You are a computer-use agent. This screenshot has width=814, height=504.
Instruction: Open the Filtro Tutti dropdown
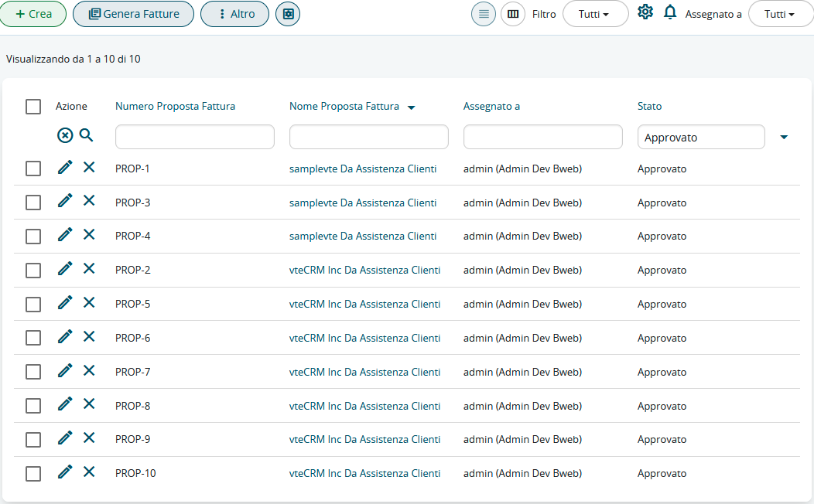pos(594,14)
